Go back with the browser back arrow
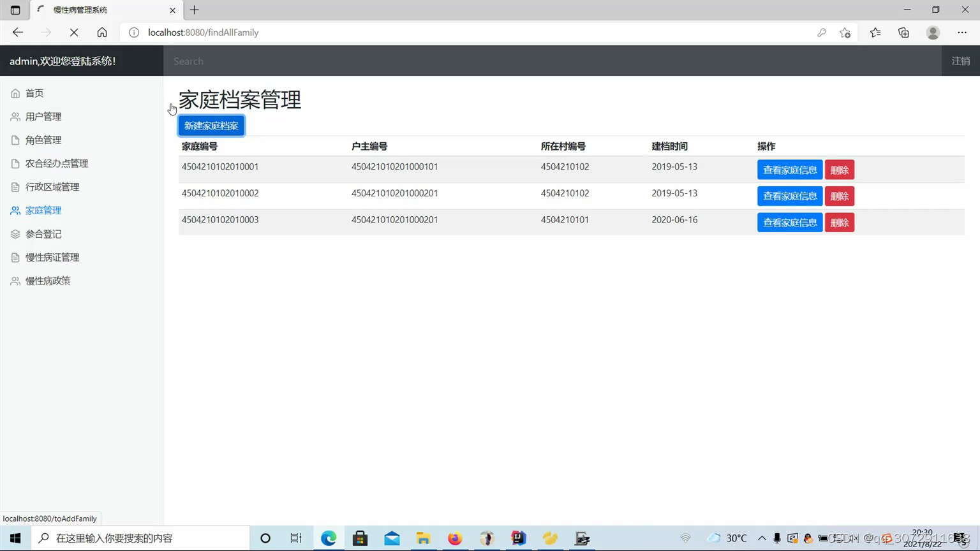 click(x=18, y=33)
